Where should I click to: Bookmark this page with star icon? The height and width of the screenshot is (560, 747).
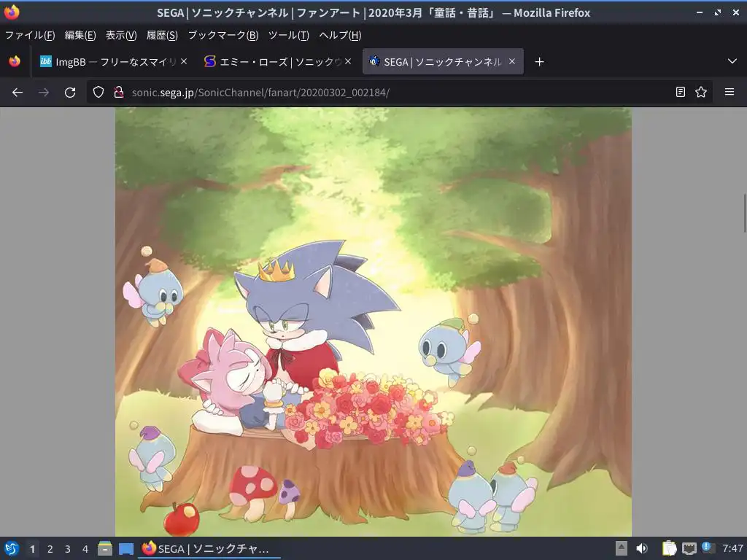[701, 92]
